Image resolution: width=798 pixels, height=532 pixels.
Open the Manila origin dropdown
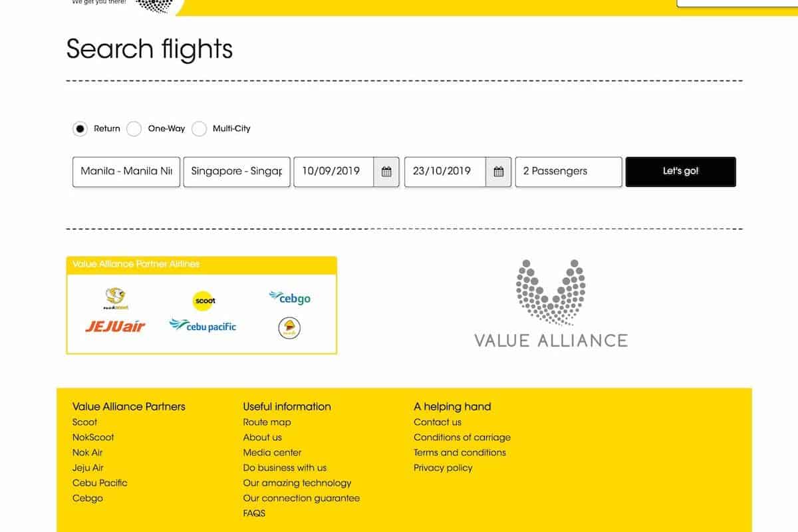click(x=126, y=172)
